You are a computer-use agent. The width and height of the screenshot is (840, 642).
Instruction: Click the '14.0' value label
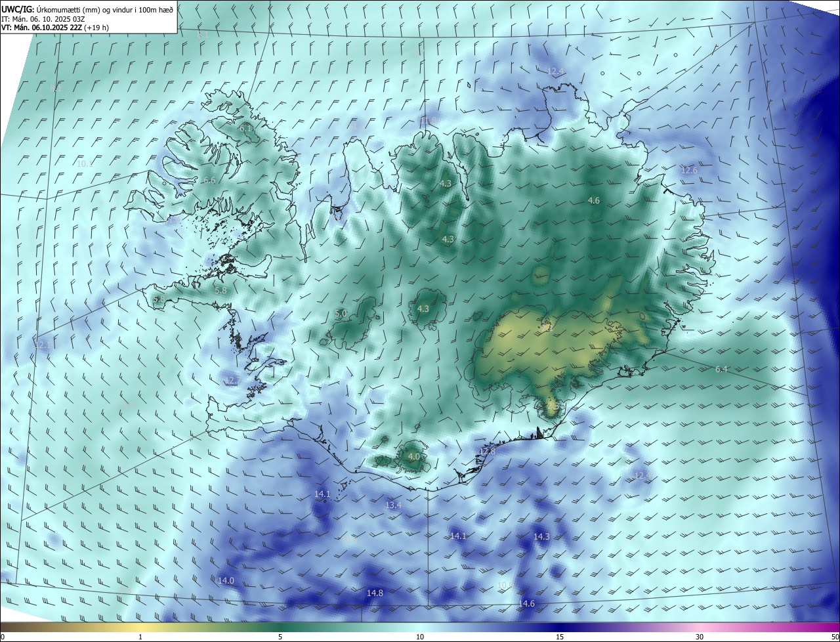coord(226,580)
